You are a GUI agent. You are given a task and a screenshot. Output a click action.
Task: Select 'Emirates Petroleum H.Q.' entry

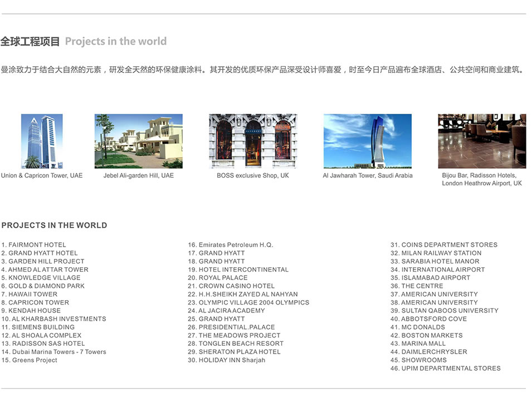point(231,245)
